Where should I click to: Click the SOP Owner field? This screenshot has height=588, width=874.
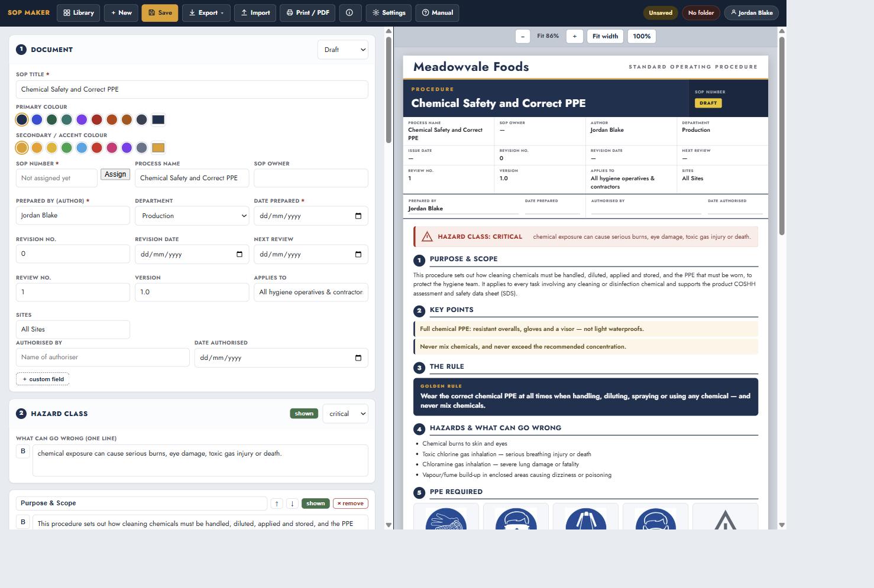tap(311, 178)
